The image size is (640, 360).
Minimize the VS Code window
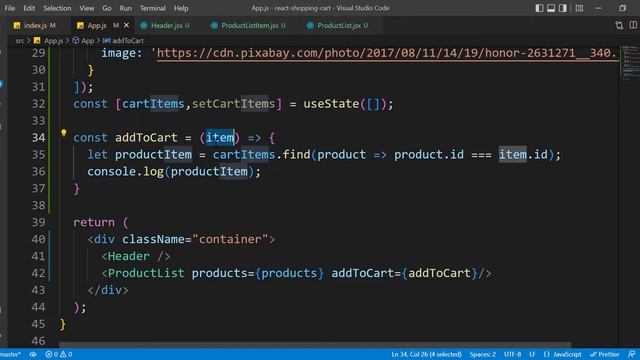point(598,8)
